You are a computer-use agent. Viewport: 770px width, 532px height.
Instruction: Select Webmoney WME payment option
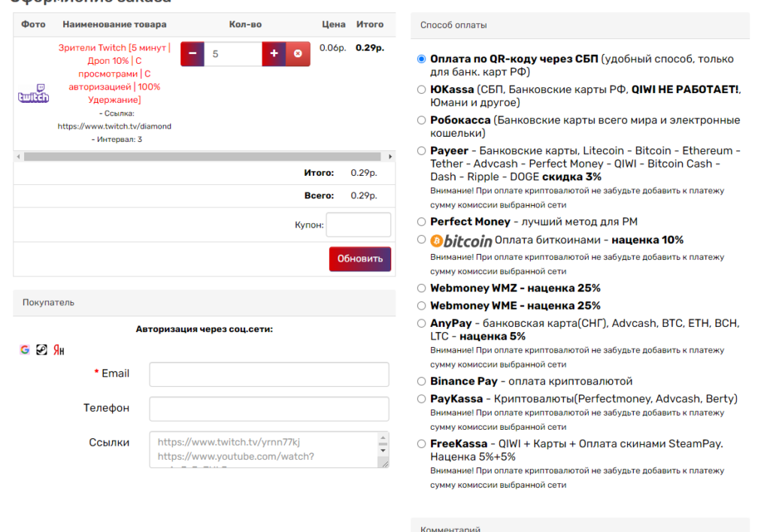tap(421, 306)
